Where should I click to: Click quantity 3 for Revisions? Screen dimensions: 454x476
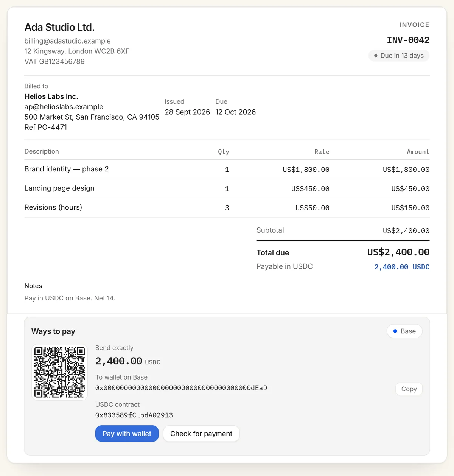[227, 208]
